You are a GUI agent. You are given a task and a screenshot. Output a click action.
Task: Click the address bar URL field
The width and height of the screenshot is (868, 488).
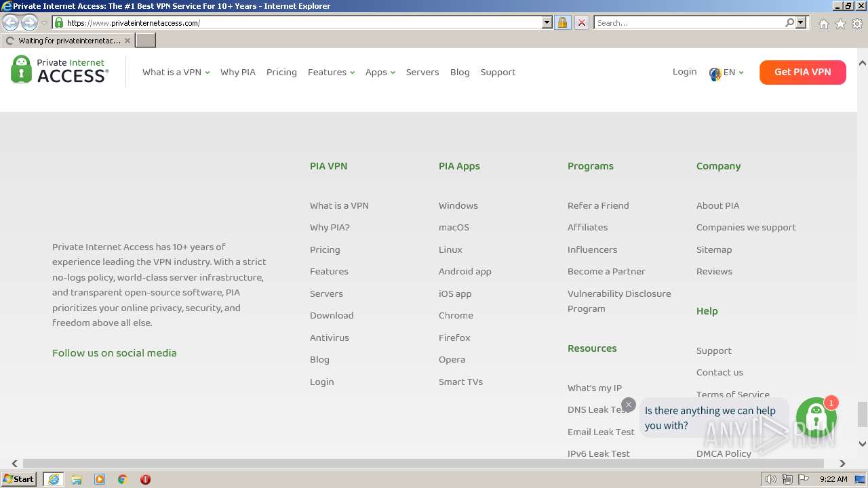(x=303, y=22)
